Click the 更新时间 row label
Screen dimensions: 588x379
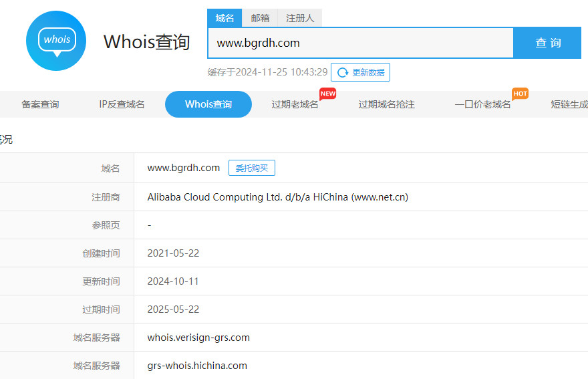point(102,281)
